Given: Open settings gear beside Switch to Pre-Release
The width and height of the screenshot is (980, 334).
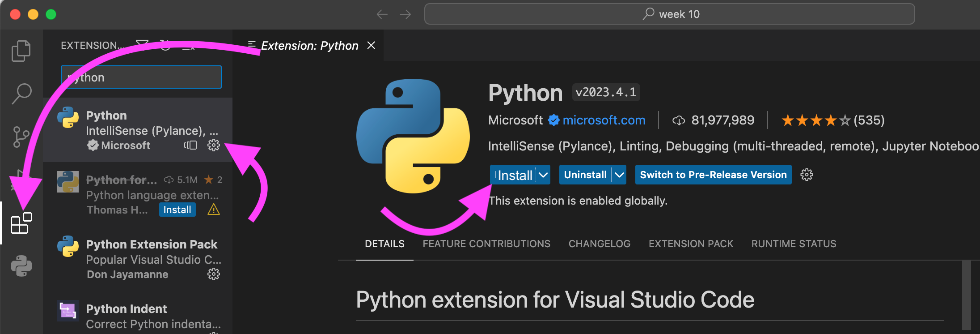Looking at the screenshot, I should [x=807, y=175].
